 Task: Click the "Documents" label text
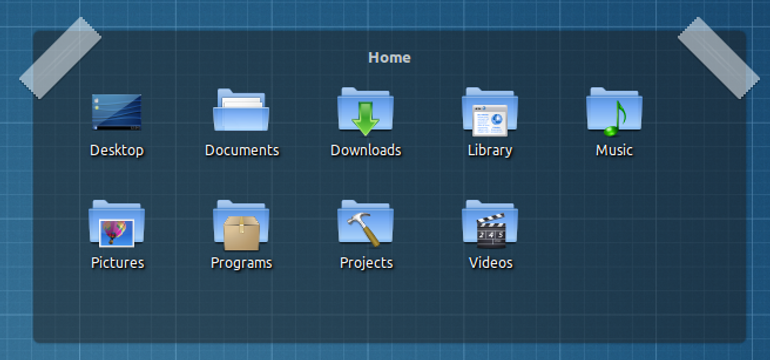242,150
